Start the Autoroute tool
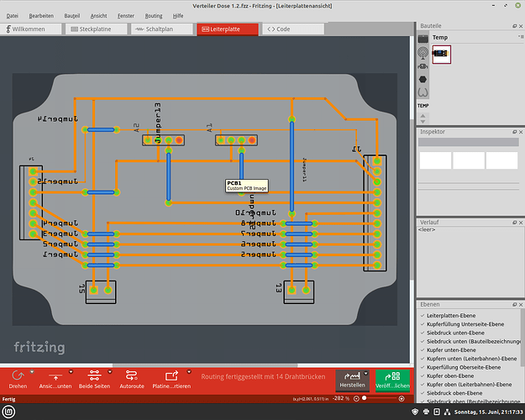The image size is (525, 420). [x=132, y=380]
